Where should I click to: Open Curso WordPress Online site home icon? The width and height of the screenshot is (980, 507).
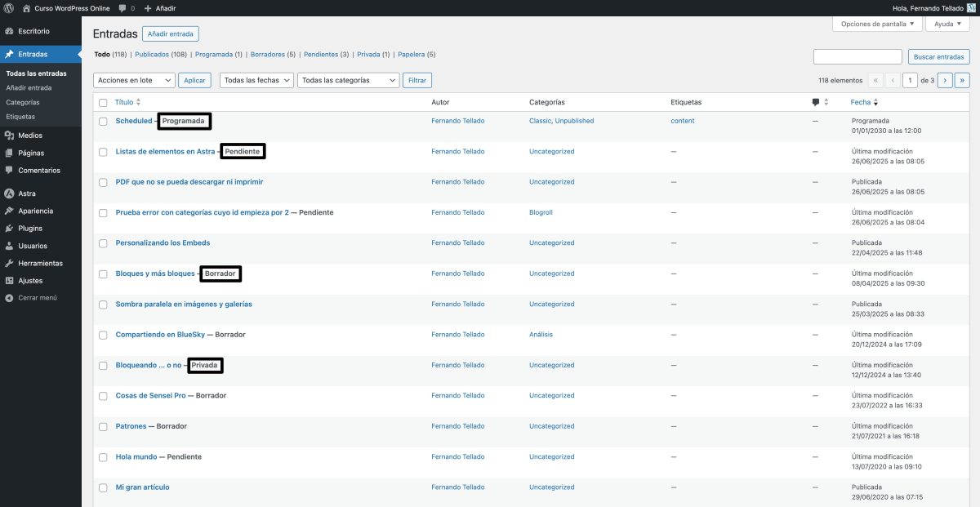click(26, 8)
